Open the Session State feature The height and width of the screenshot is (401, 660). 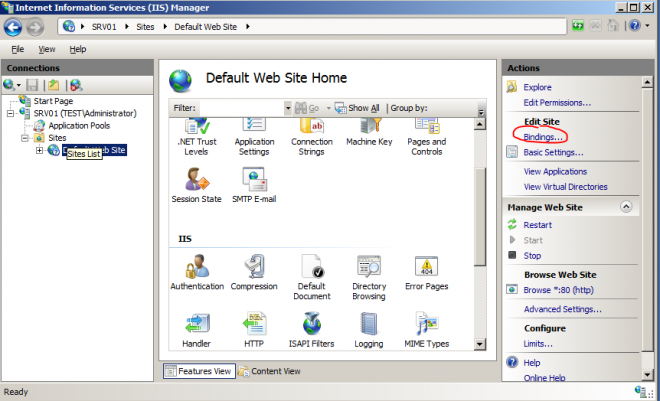(197, 185)
